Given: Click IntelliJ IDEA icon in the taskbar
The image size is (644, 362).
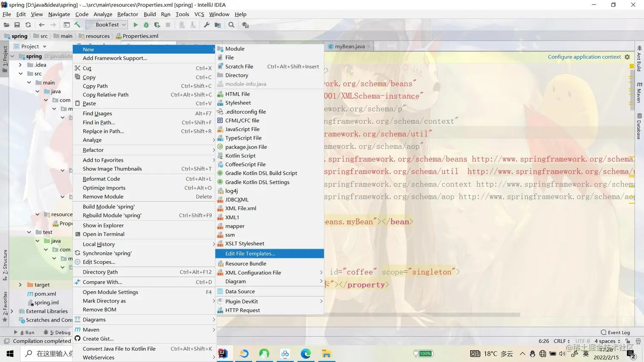Looking at the screenshot, I should click(x=223, y=353).
